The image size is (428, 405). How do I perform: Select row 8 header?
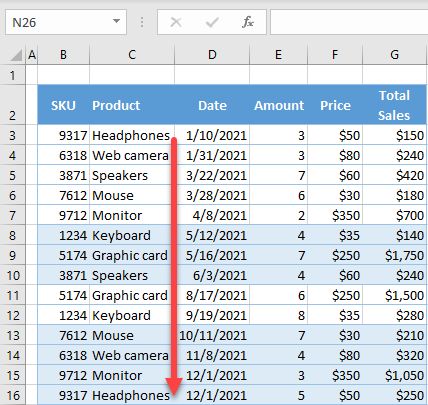click(13, 235)
